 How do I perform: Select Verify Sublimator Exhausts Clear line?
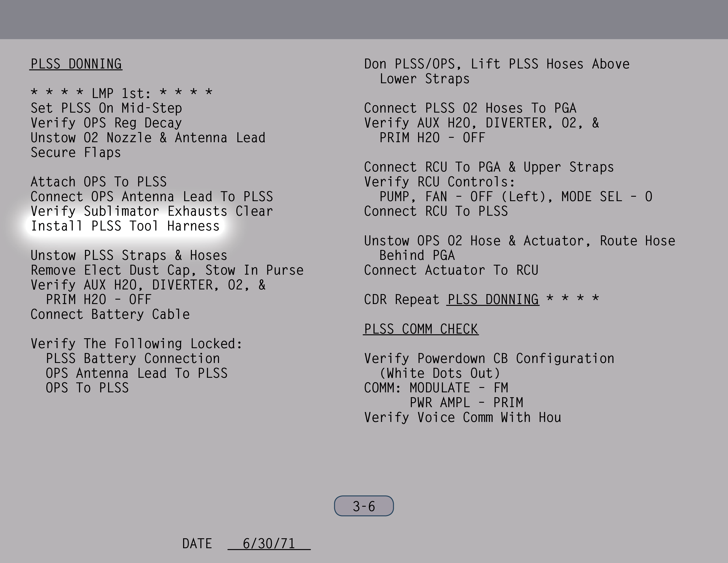152,211
